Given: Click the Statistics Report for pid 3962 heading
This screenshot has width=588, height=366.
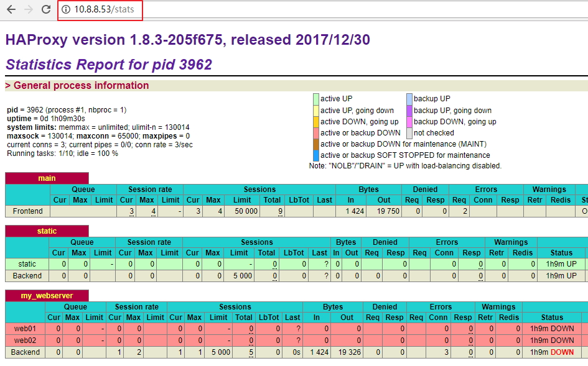Looking at the screenshot, I should [109, 65].
